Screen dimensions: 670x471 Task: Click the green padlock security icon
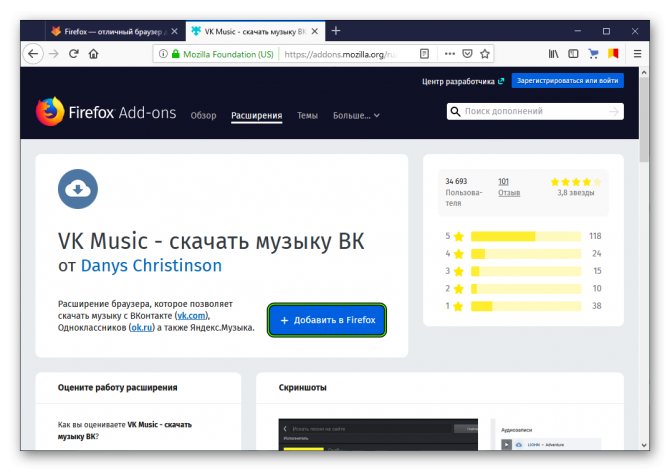point(175,54)
